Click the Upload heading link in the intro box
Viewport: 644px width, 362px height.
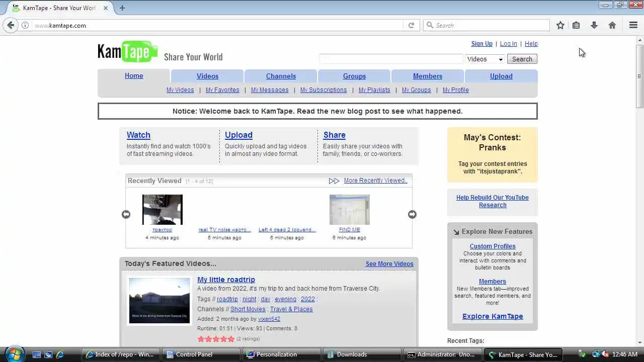[238, 135]
